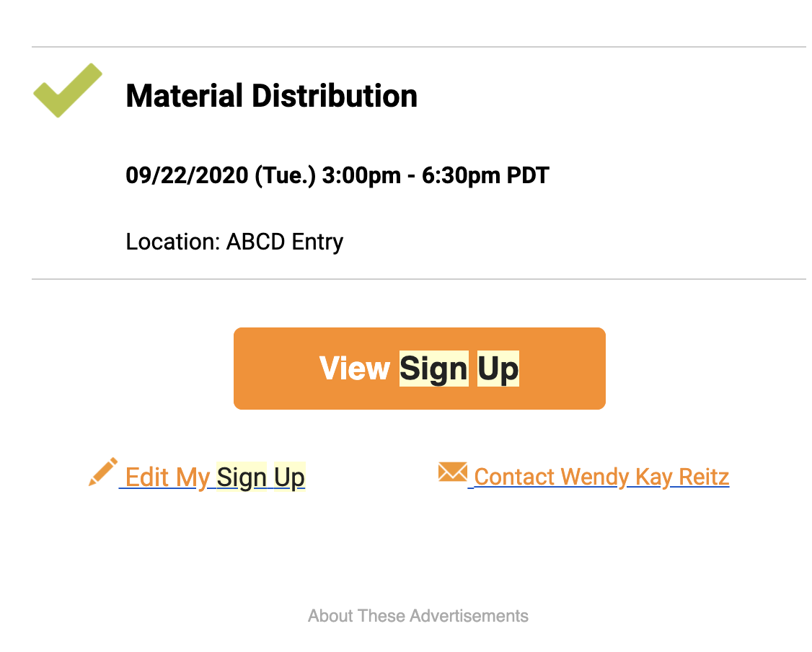Screen dimensions: 812x652
Task: Click the green checkmark icon
Action: point(68,90)
